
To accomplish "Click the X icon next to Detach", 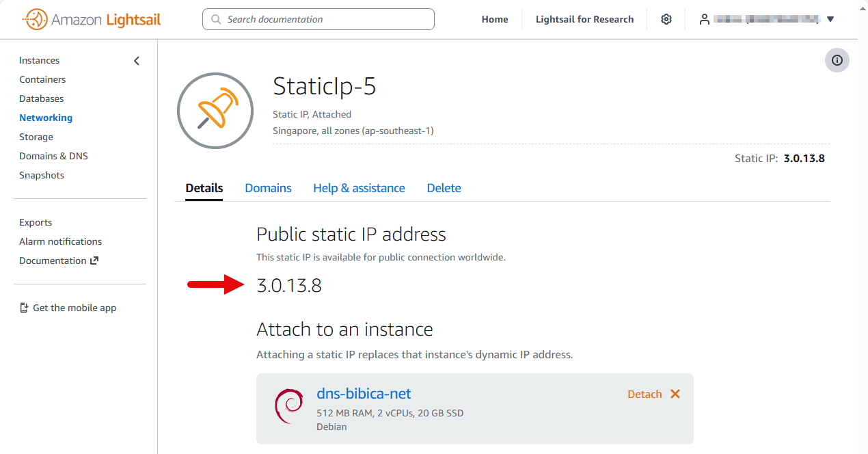I will pos(675,394).
